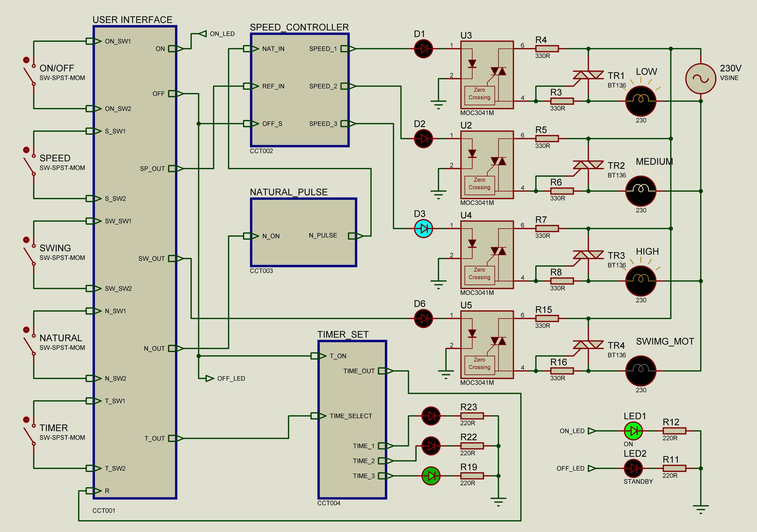The width and height of the screenshot is (757, 532).
Task: Click the TIME_SELECT pin label
Action: (351, 416)
